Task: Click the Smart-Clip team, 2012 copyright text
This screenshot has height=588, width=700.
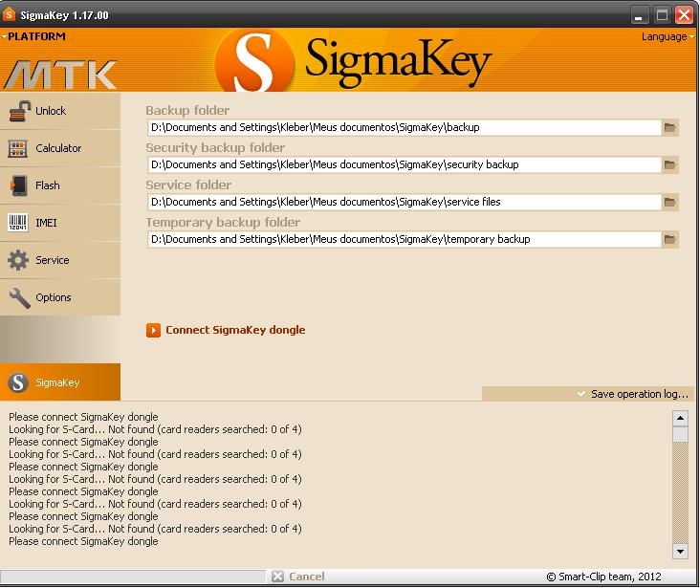Action: 603,577
